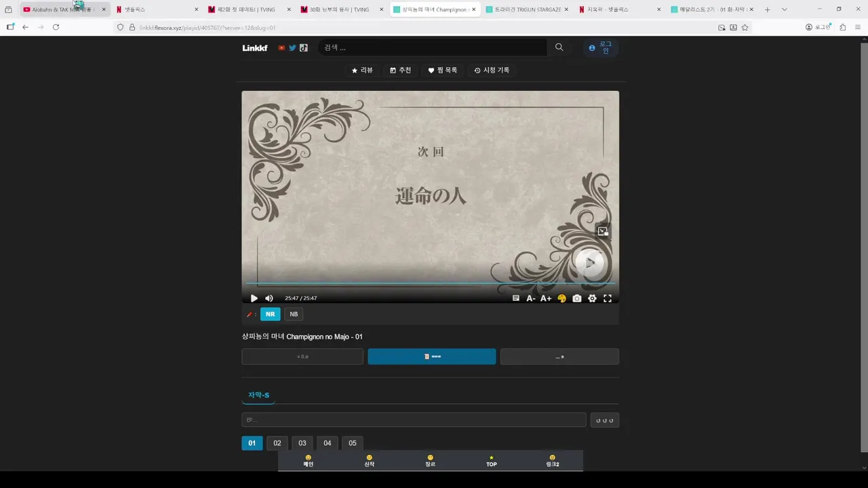Click the blue episode list button
The height and width of the screenshot is (488, 868).
pyautogui.click(x=432, y=357)
